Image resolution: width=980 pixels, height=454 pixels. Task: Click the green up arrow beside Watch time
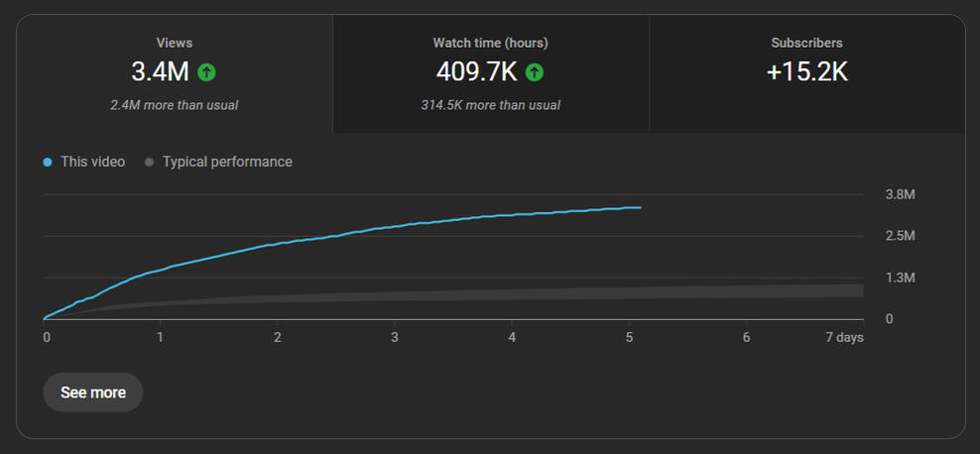534,72
